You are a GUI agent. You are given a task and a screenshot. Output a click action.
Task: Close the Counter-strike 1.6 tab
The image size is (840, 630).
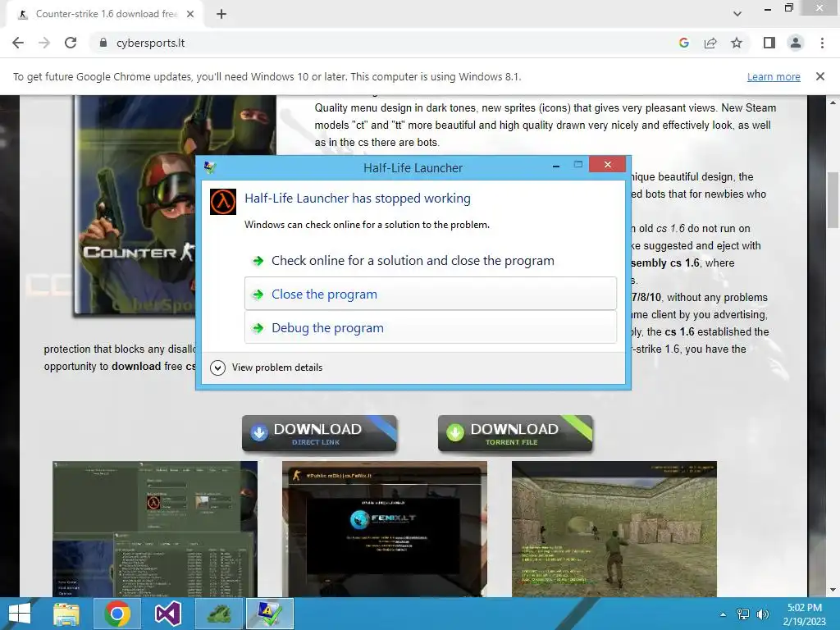[190, 14]
